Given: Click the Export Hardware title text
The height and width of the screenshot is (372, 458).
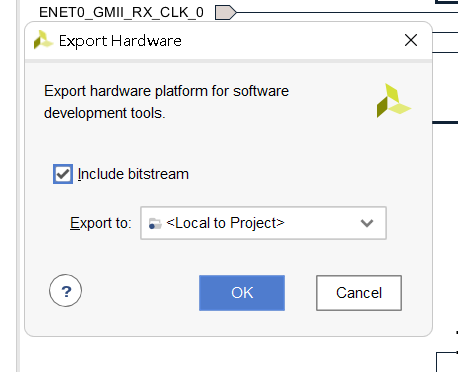Looking at the screenshot, I should pyautogui.click(x=120, y=41).
